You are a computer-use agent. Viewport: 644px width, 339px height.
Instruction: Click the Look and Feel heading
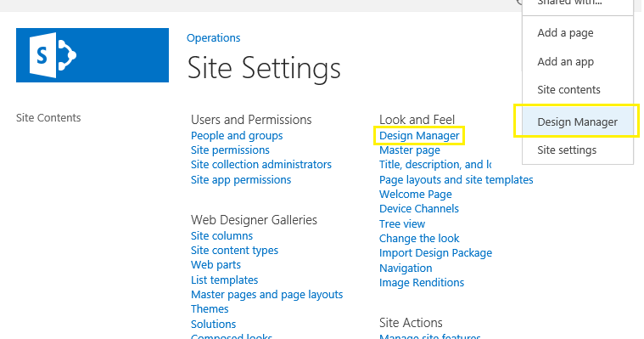pos(417,120)
